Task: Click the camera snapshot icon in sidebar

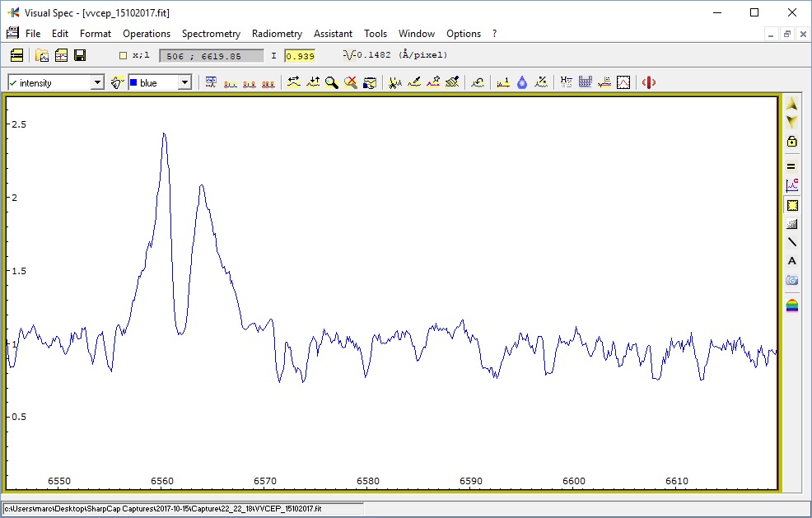Action: [x=792, y=280]
